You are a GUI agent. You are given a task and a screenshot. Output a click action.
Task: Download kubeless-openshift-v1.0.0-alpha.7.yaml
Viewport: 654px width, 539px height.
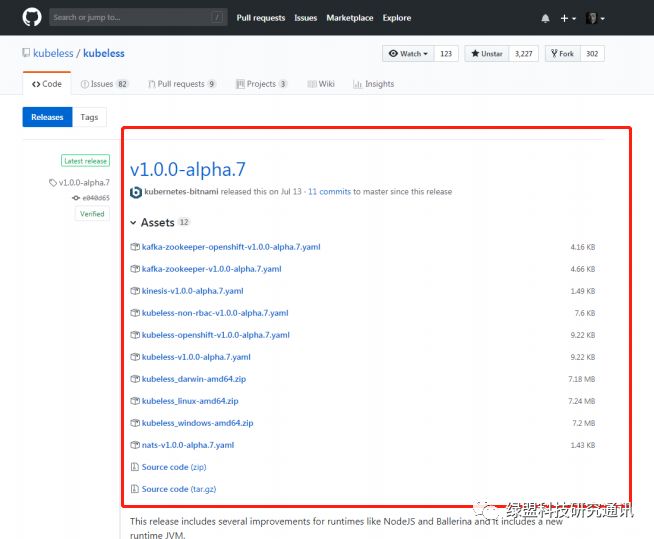click(215, 335)
